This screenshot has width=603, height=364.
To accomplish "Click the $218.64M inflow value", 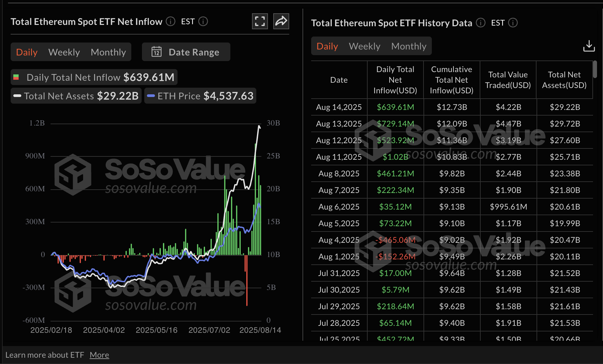I will click(x=396, y=307).
